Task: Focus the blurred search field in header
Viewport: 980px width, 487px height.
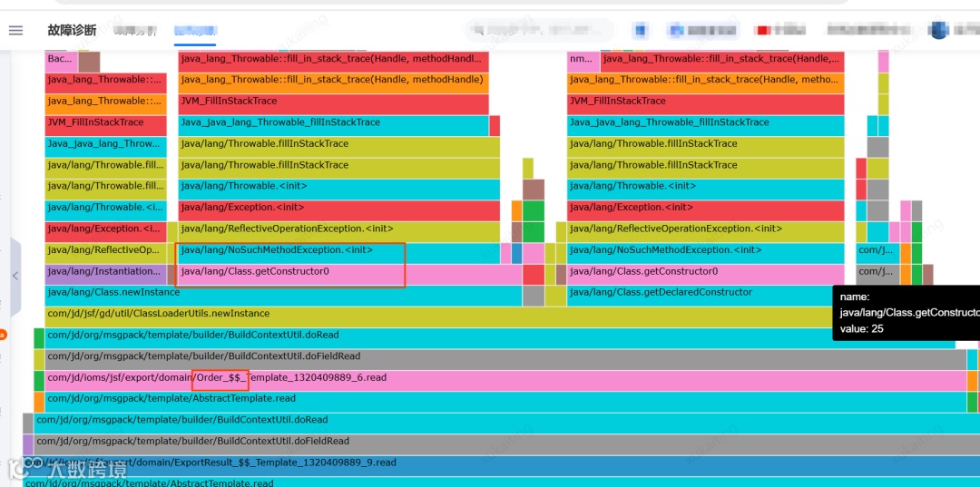Action: [539, 30]
